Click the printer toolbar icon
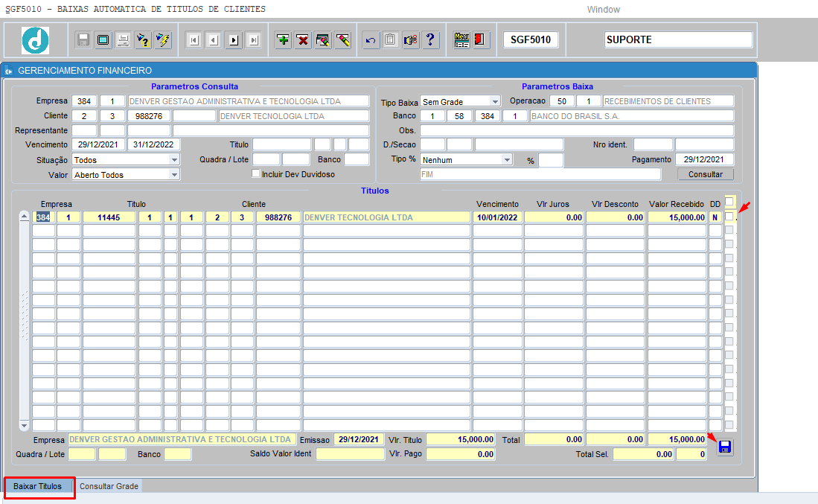 click(123, 39)
